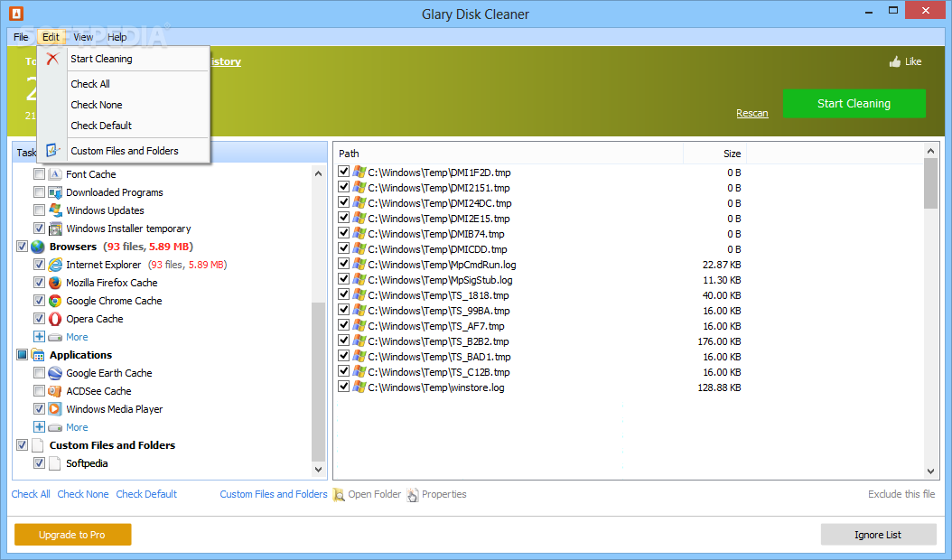
Task: Open the View menu
Action: coord(83,37)
